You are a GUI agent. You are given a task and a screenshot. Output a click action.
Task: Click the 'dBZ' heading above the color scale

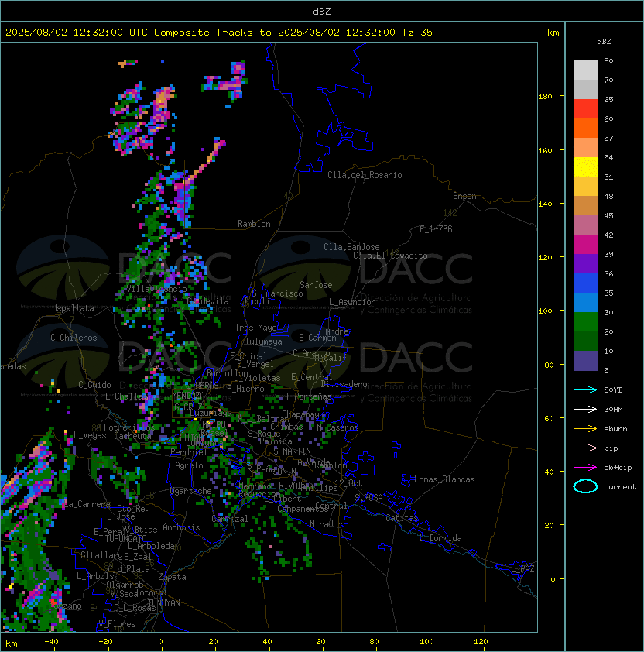[x=604, y=42]
